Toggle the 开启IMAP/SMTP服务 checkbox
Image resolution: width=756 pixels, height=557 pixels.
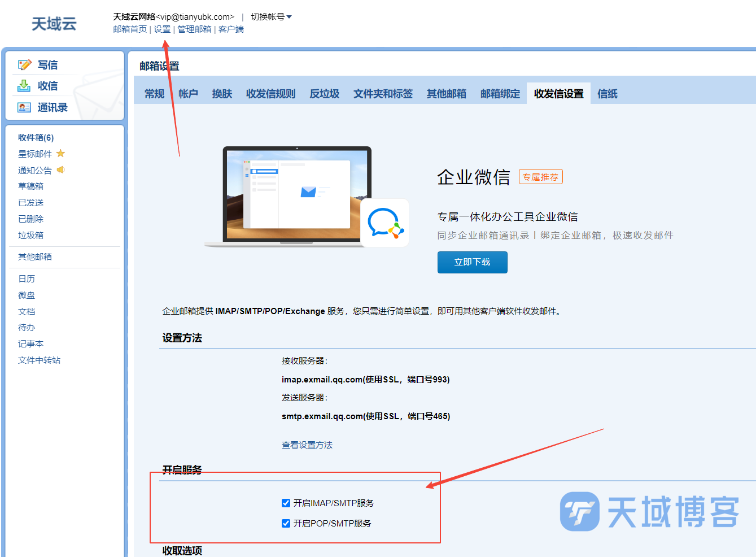(x=286, y=503)
